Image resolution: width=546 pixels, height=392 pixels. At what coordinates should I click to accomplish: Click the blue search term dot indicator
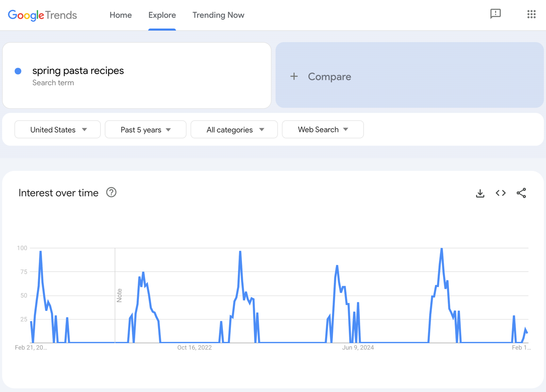click(18, 71)
